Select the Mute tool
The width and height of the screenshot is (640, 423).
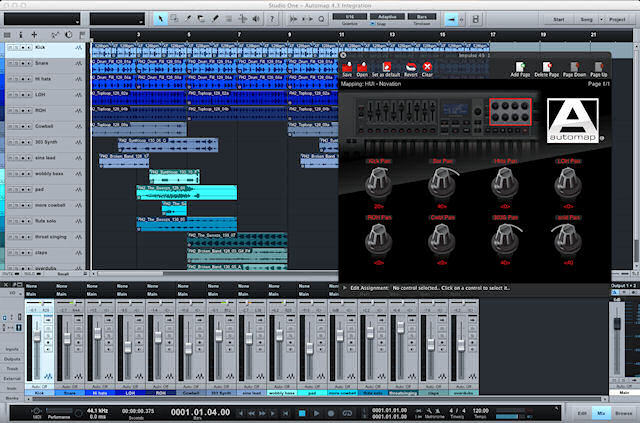[x=229, y=19]
